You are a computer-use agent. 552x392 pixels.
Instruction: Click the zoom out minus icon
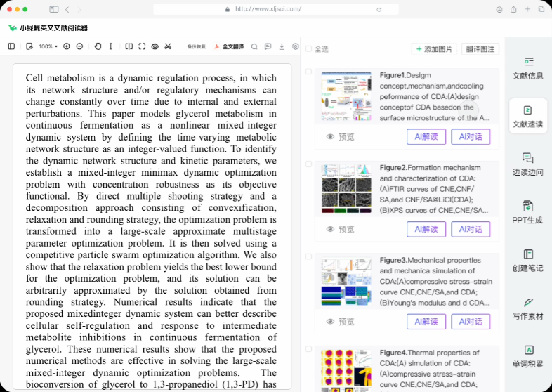pyautogui.click(x=79, y=46)
